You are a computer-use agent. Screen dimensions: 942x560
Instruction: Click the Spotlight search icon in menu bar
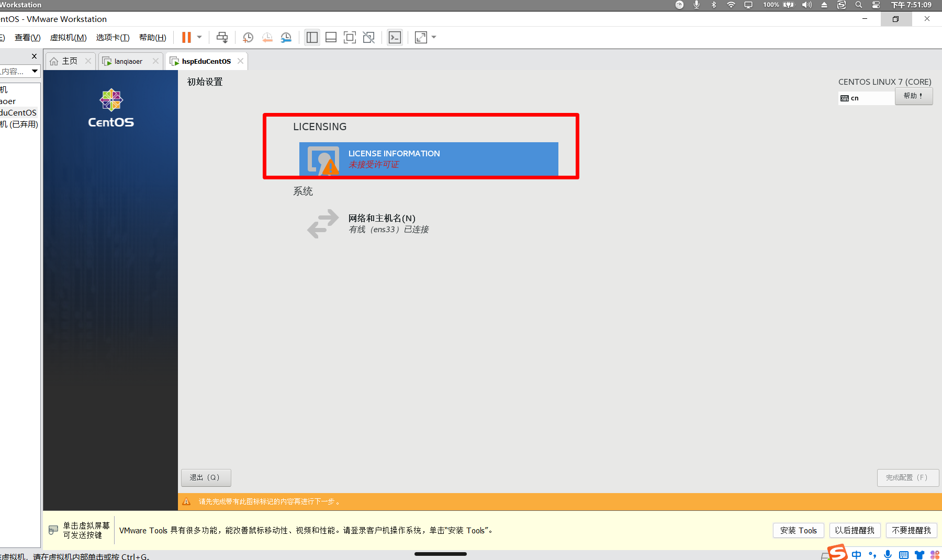[x=859, y=5]
